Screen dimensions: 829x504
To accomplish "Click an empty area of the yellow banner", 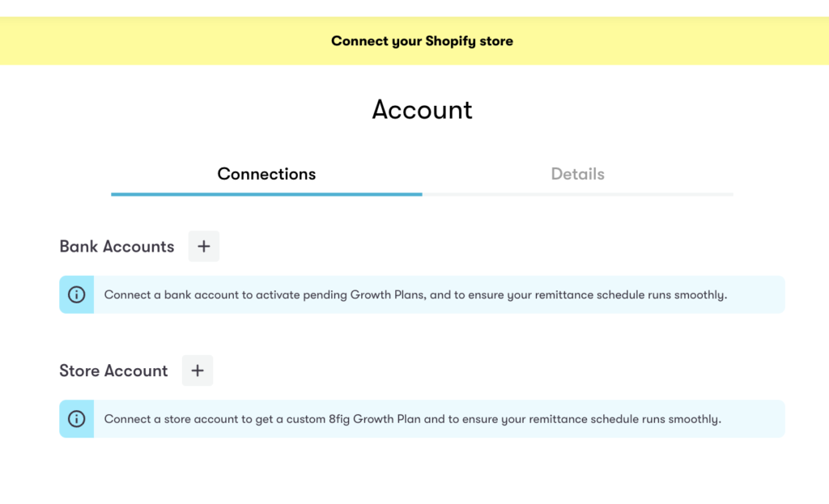I will 159,40.
